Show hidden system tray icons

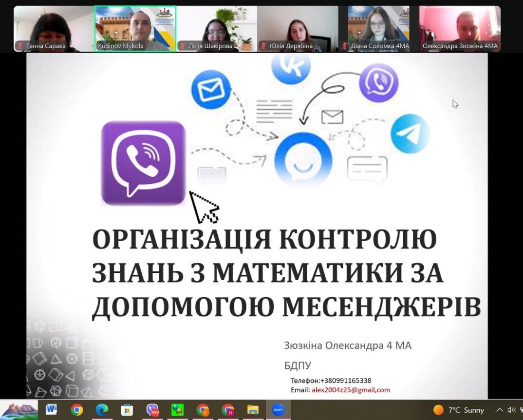(499, 410)
